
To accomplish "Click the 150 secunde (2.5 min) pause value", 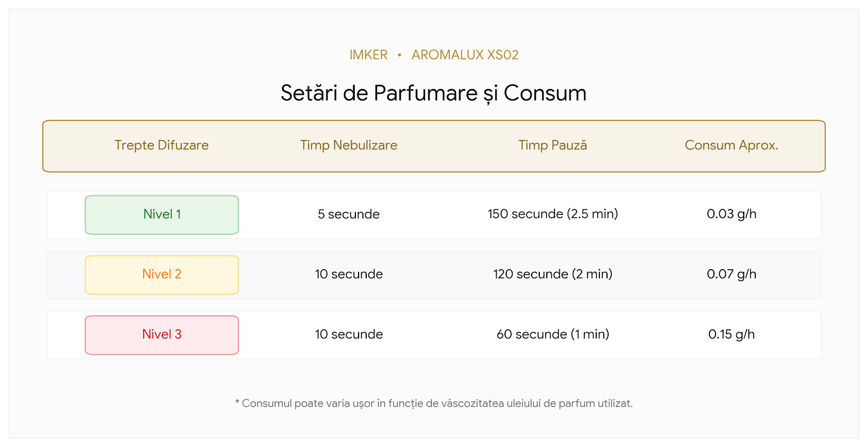I will point(553,214).
